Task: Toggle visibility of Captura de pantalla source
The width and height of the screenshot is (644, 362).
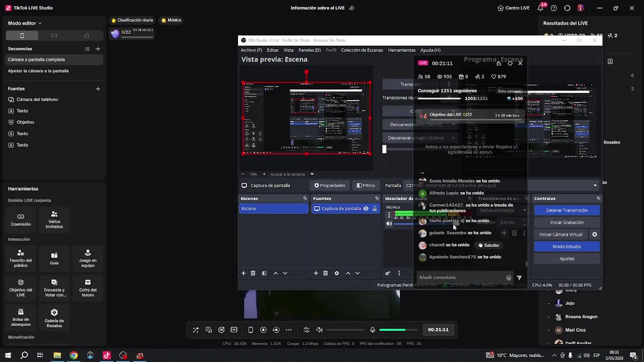Action: click(366, 209)
